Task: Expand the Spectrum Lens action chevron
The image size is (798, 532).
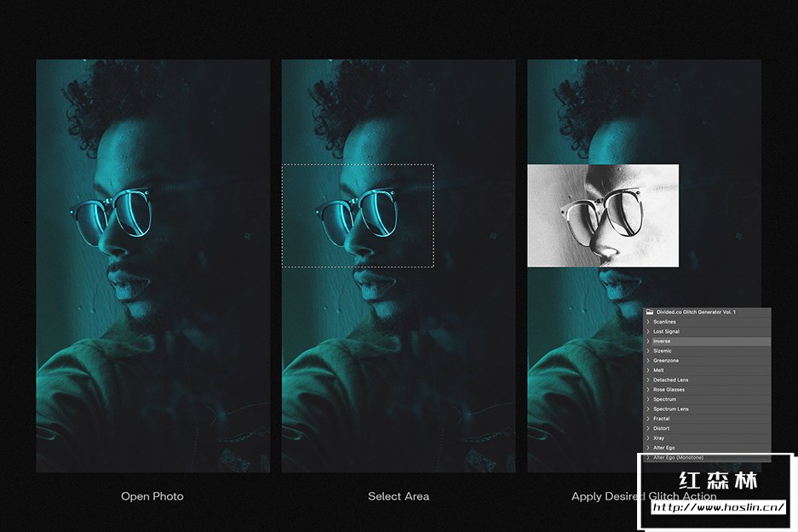Action: pyautogui.click(x=648, y=409)
